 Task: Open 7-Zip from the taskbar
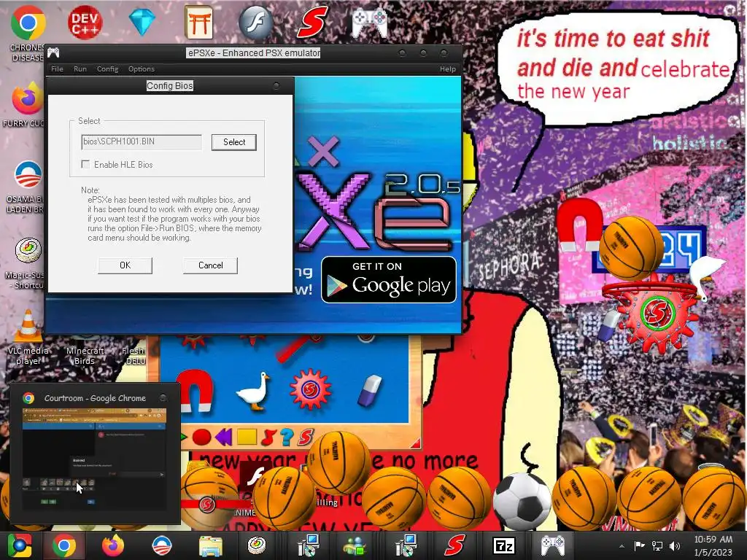(503, 545)
